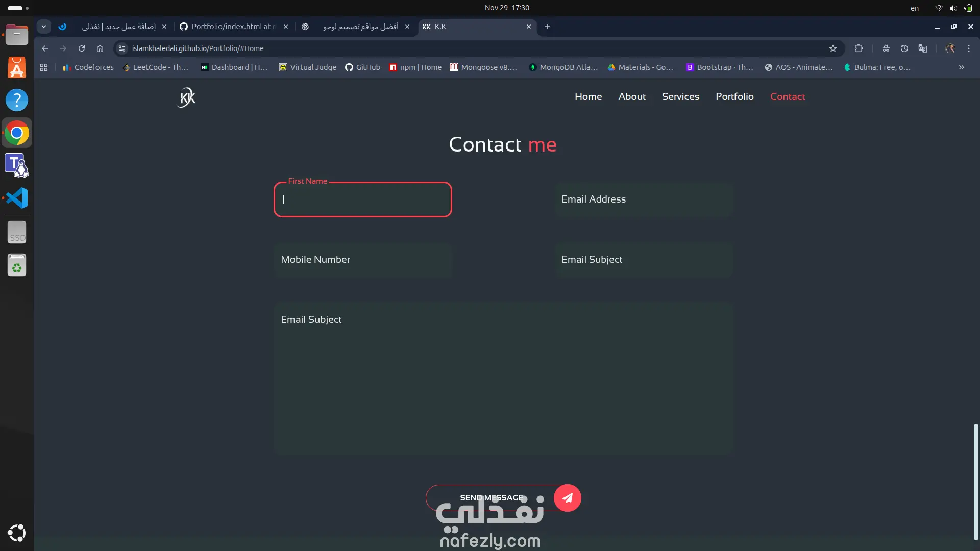Click the Mobile Number field
Viewport: 980px width, 551px height.
pos(363,260)
